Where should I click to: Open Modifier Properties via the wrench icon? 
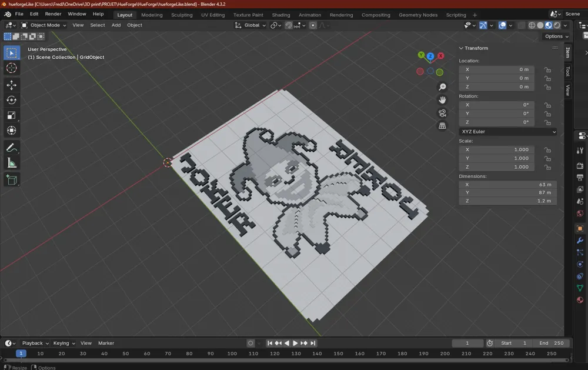tap(580, 241)
